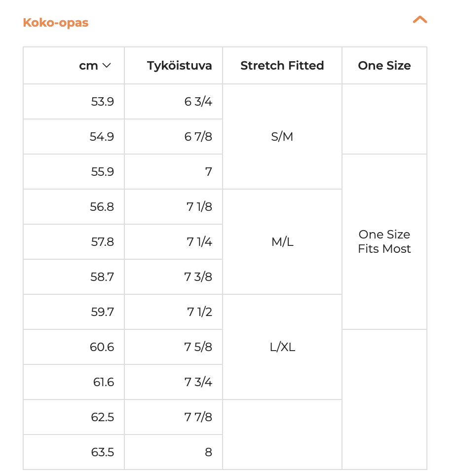Viewport: 456px width, 476px height.
Task: Click the 7 1/4 fitted size cell
Action: [174, 242]
